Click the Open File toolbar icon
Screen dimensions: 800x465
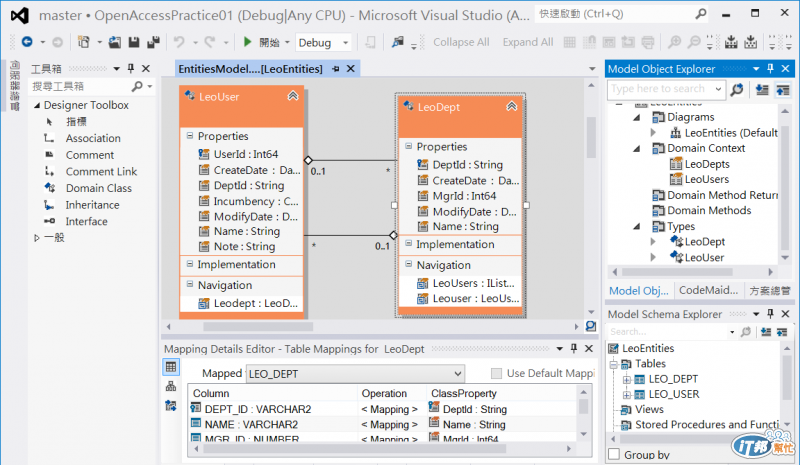115,42
